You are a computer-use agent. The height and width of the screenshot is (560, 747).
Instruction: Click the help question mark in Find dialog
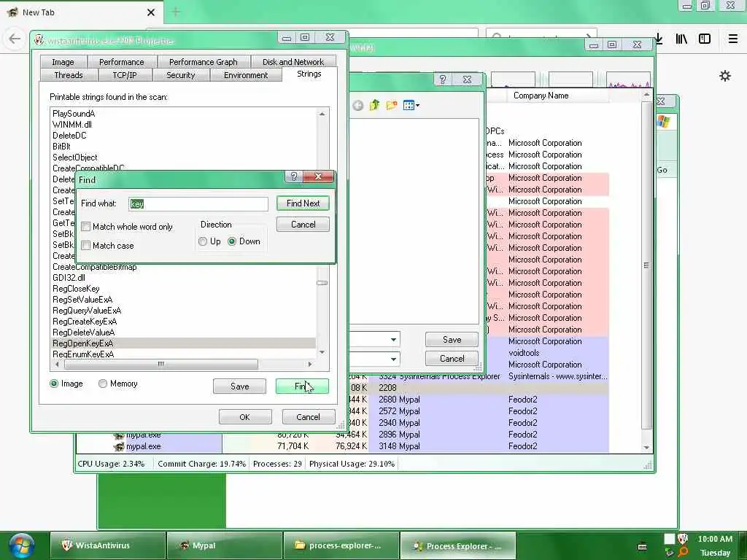pyautogui.click(x=294, y=176)
